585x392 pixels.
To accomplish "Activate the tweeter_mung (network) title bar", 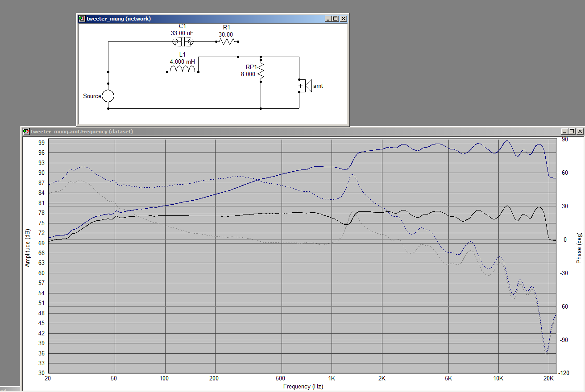I will [x=212, y=19].
